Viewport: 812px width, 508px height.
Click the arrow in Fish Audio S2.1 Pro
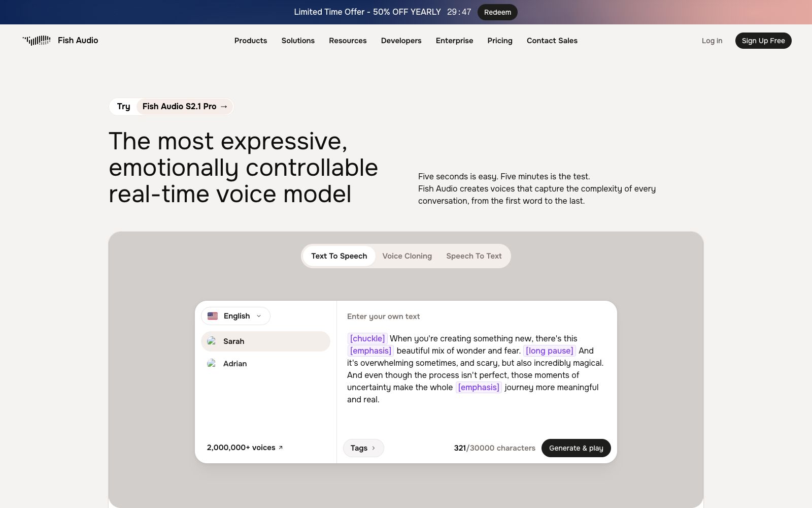point(224,106)
